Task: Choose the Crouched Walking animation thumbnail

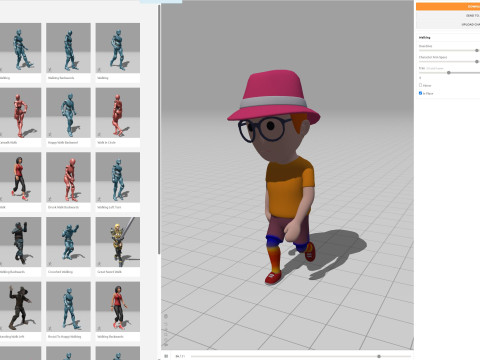Action: tap(68, 242)
